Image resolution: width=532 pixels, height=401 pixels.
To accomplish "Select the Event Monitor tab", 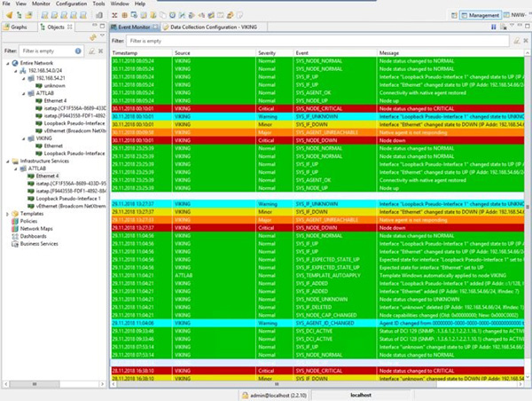I will (135, 27).
